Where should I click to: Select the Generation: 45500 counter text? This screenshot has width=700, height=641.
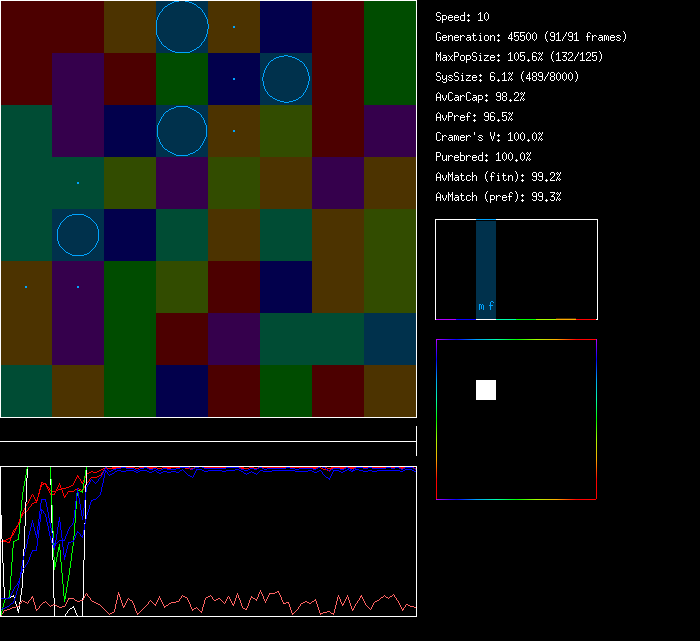(x=531, y=37)
